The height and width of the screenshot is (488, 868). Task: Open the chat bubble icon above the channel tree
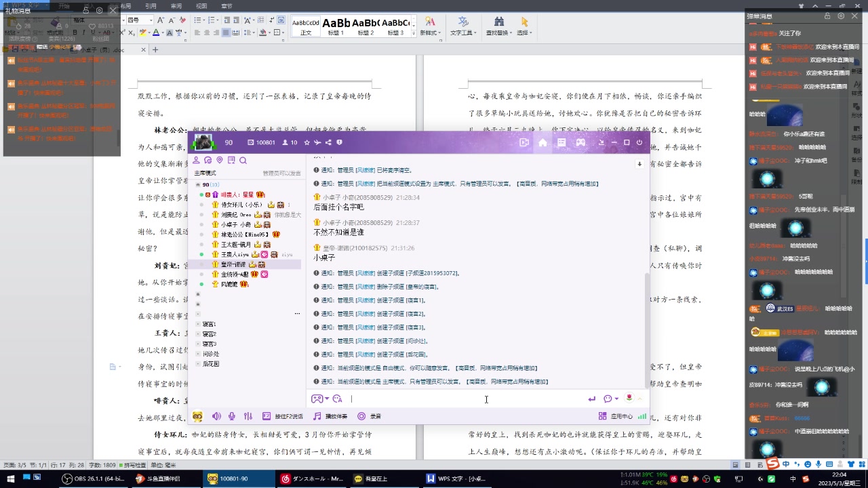(208, 160)
